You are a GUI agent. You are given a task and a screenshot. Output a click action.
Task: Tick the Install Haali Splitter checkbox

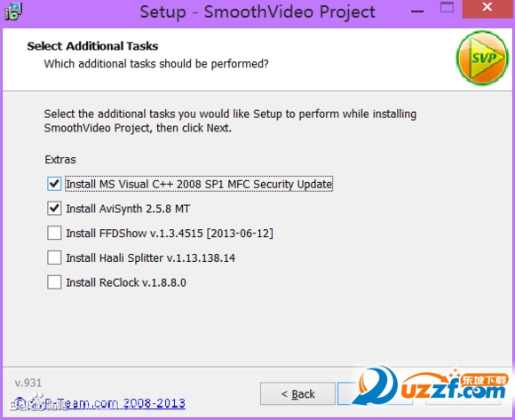(54, 258)
